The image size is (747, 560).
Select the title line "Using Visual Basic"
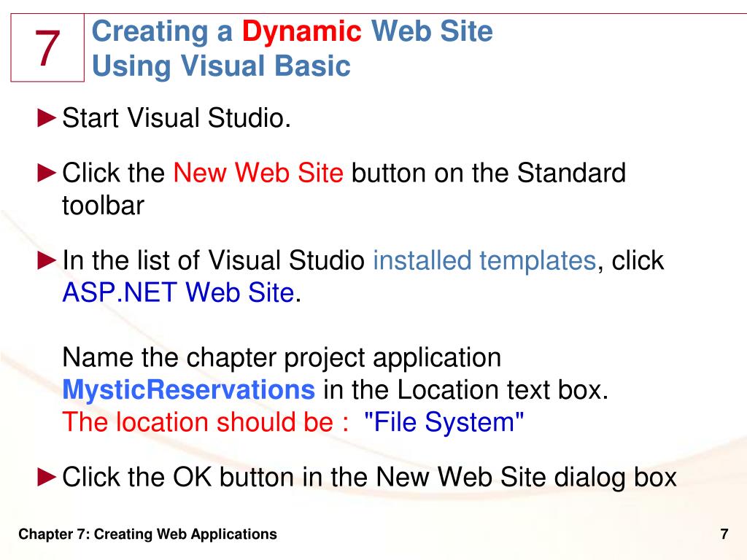click(221, 66)
